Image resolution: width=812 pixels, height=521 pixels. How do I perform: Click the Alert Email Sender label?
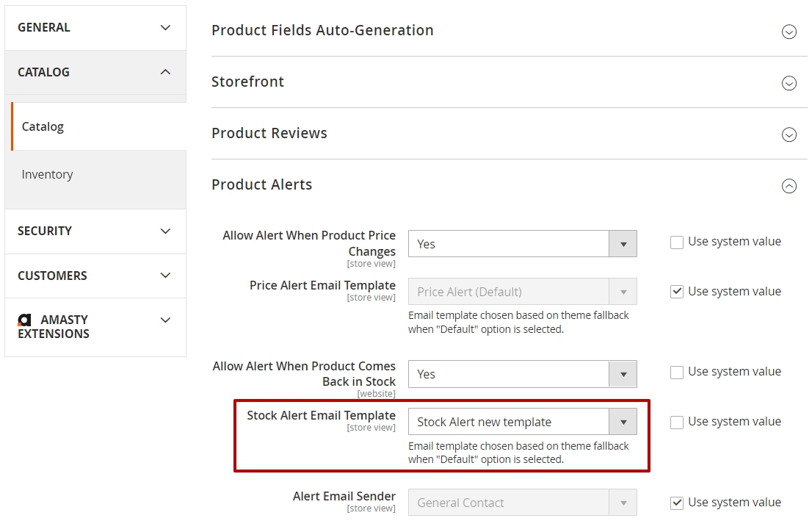click(x=344, y=496)
